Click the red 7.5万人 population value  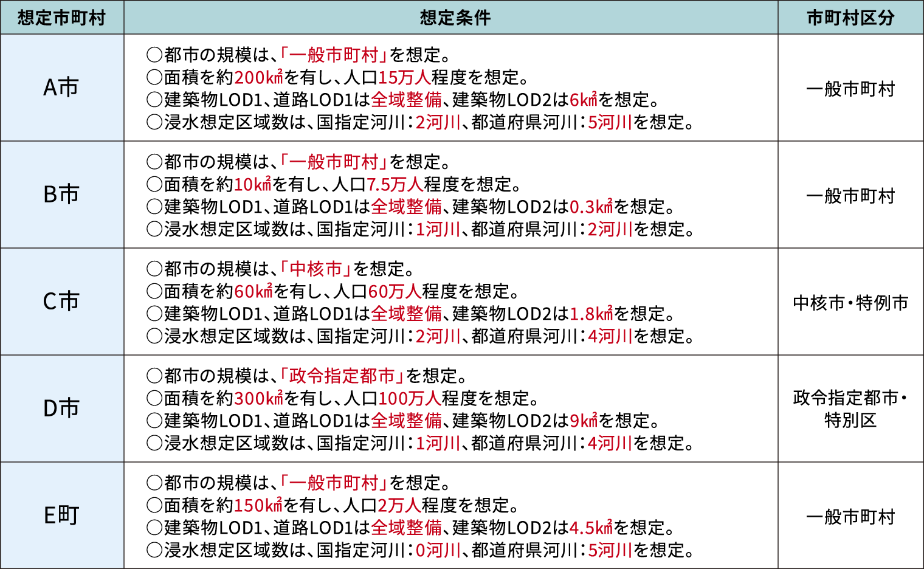[x=395, y=185]
